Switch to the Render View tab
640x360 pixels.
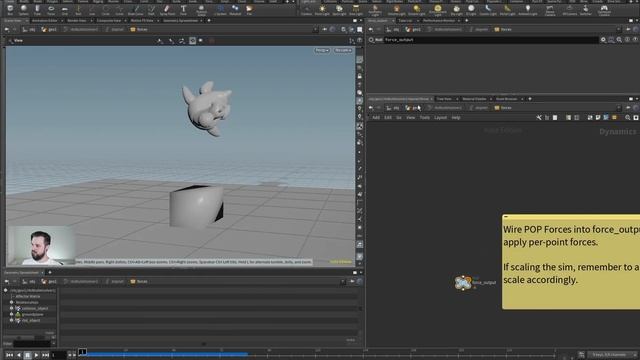pos(77,20)
